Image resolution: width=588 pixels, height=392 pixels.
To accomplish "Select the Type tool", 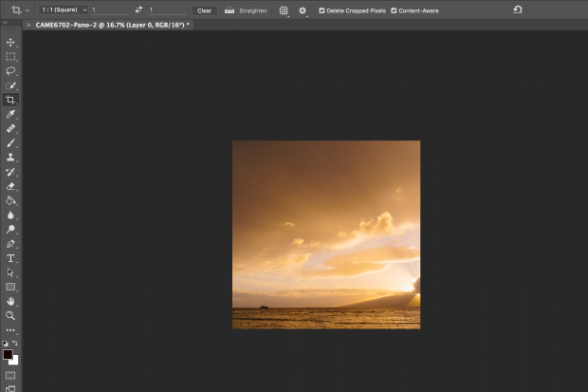I will pyautogui.click(x=10, y=258).
